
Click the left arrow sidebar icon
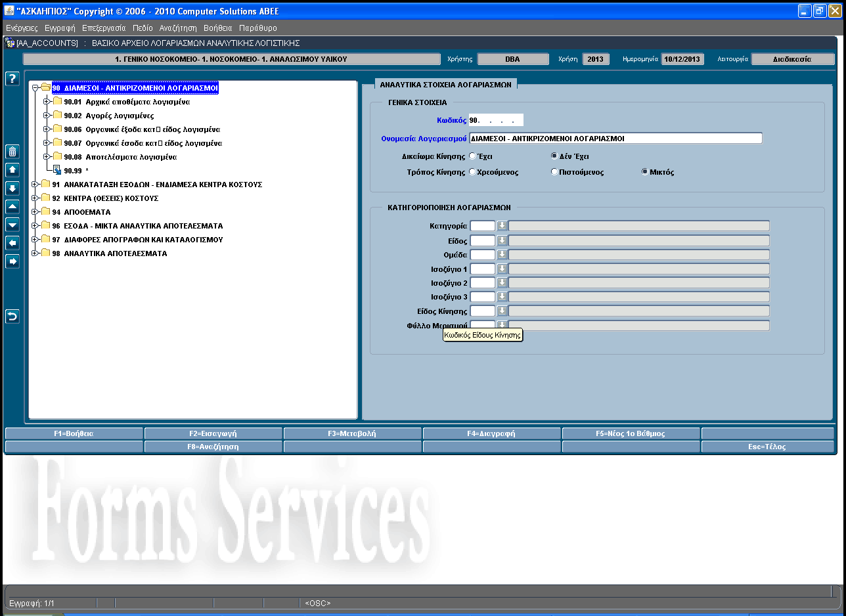click(12, 243)
